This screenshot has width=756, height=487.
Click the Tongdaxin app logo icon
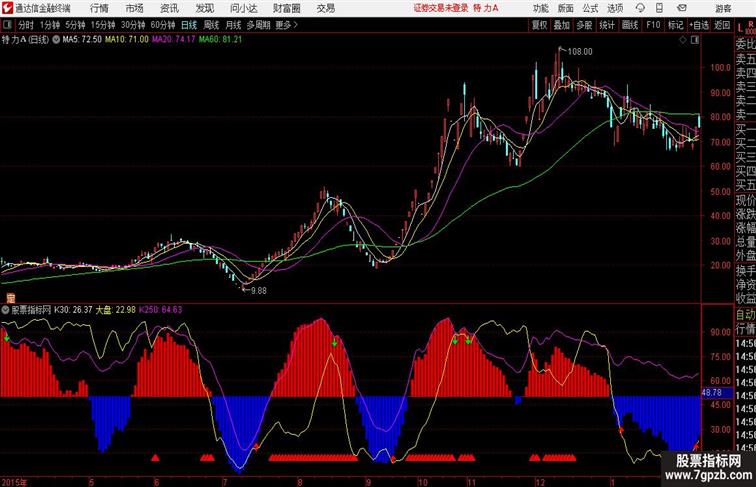[x=7, y=8]
